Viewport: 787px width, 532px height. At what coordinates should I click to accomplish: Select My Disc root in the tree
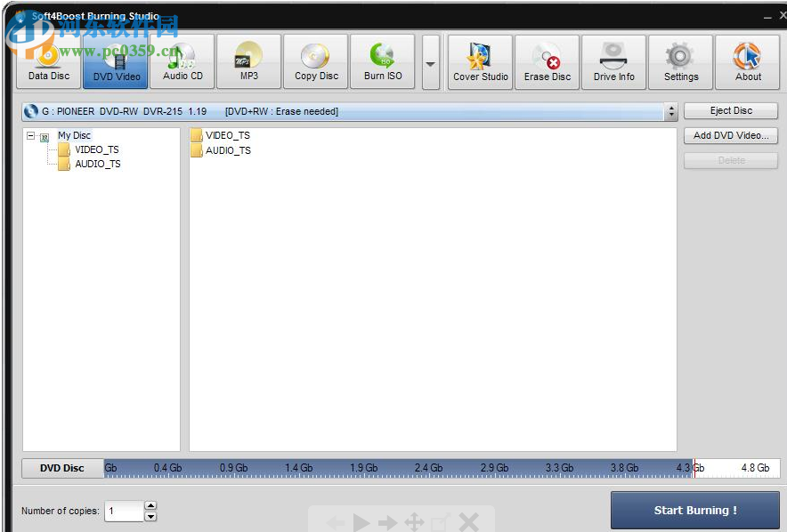click(74, 135)
